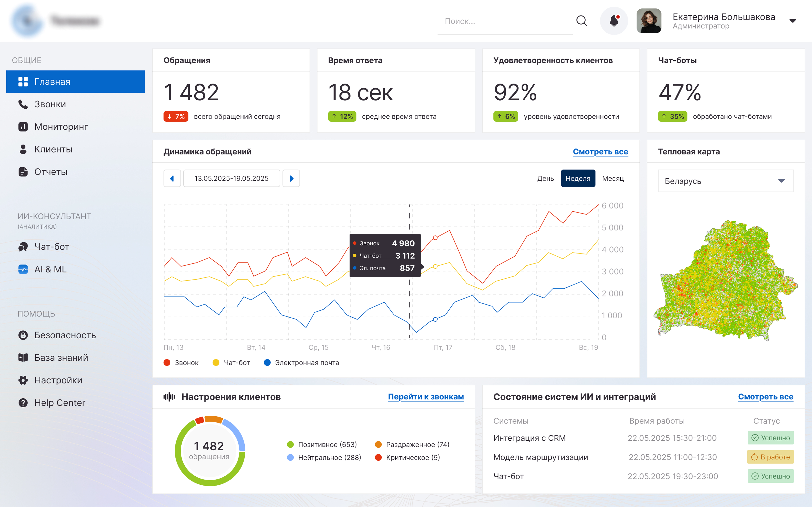This screenshot has width=812, height=507.
Task: Open Безопасность via its lock icon
Action: (x=23, y=335)
